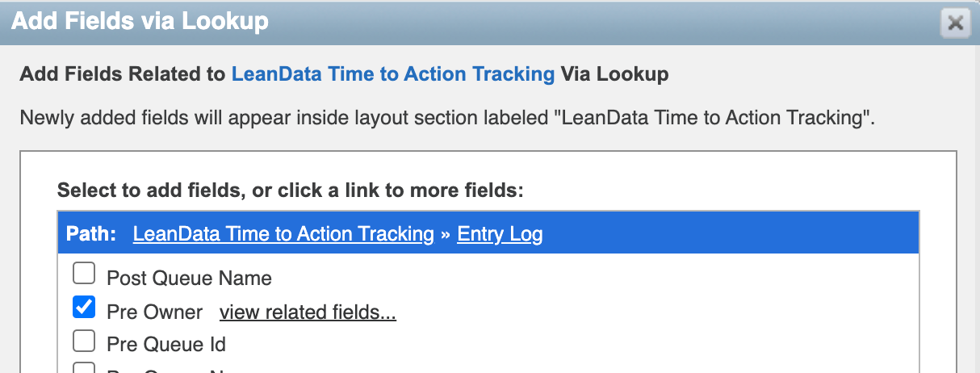Click the Add Fields Related to heading text

(x=123, y=75)
